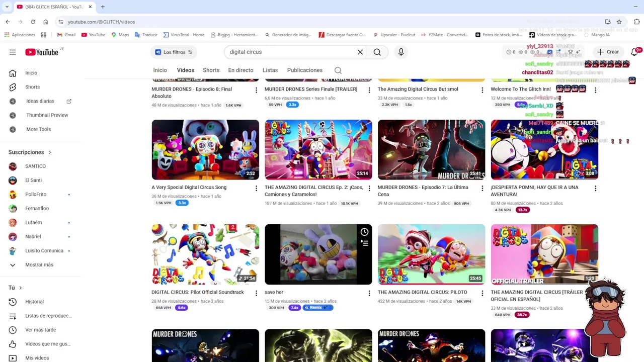Open the new tab plus button
The height and width of the screenshot is (362, 644).
[103, 7]
